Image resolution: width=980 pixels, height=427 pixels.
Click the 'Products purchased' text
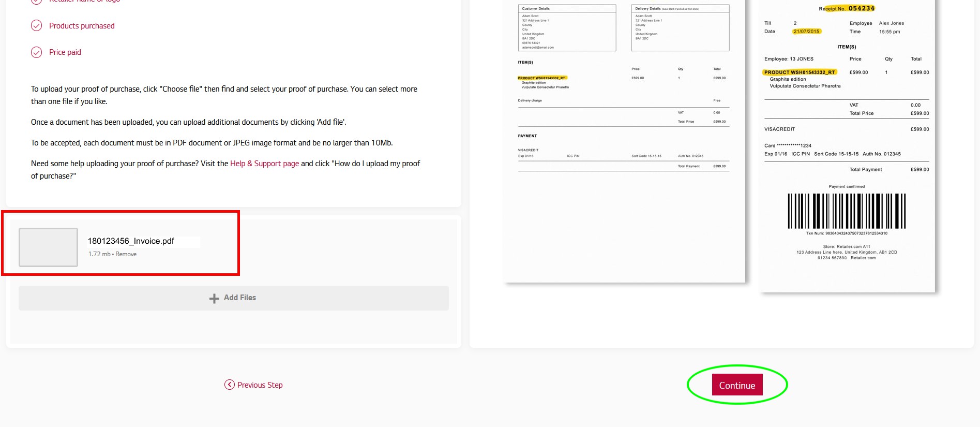82,26
